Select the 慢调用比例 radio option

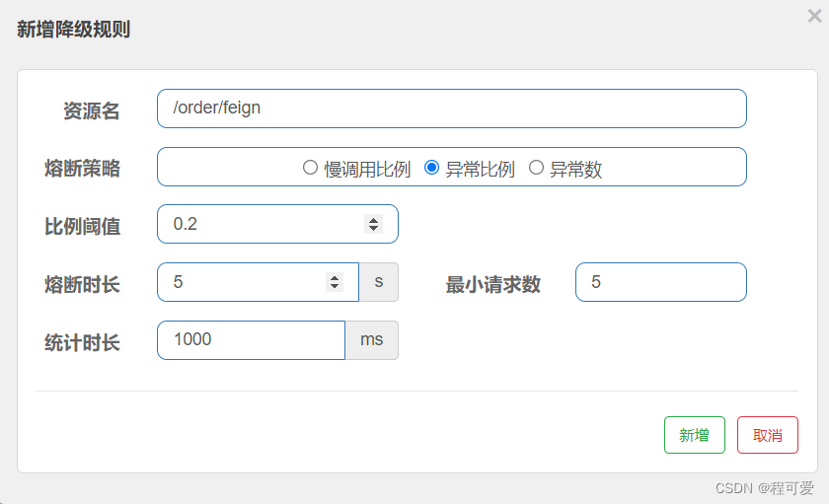310,168
